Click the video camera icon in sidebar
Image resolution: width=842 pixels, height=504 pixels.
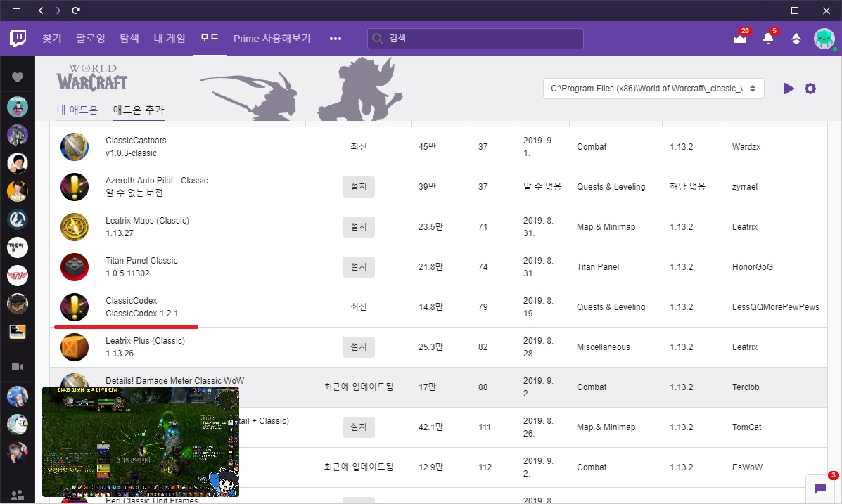(18, 367)
